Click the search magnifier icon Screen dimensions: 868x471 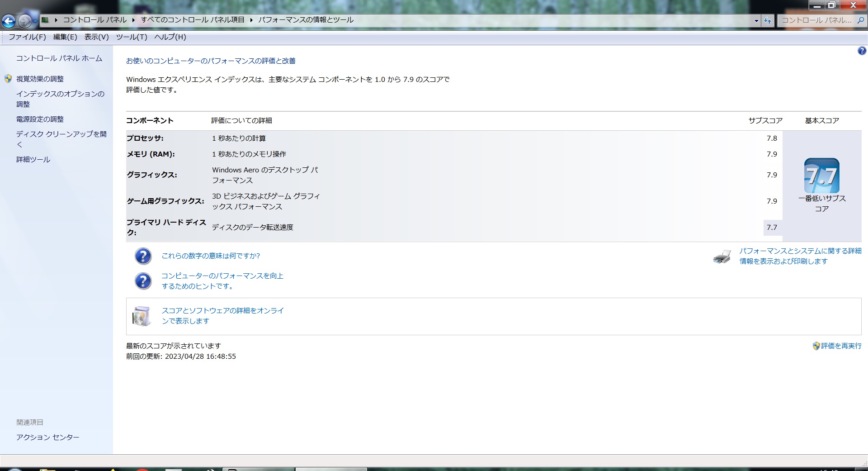click(861, 20)
